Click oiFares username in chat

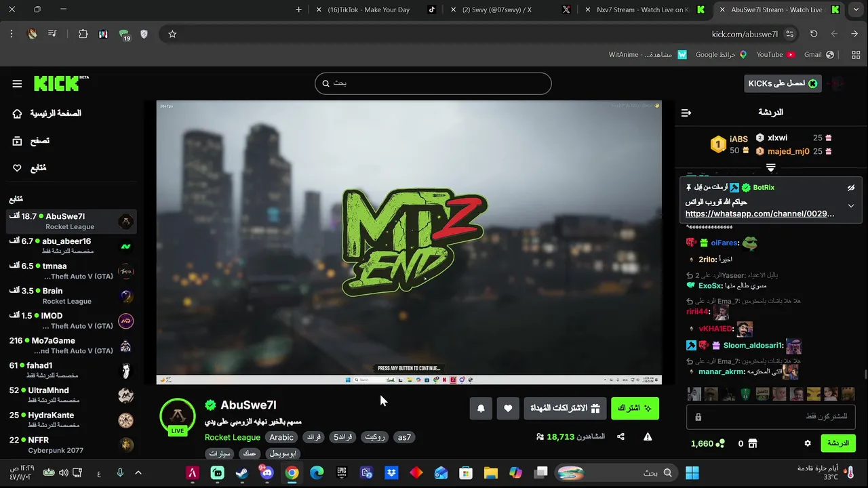coord(724,243)
